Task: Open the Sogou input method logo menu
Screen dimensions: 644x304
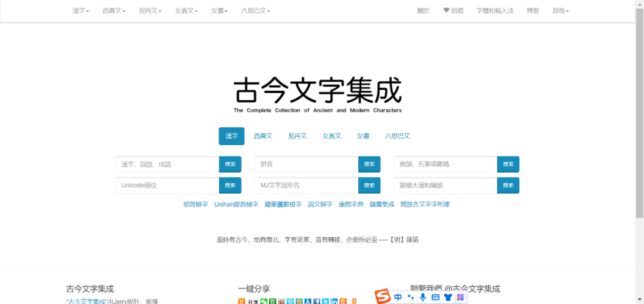Action: (x=383, y=296)
